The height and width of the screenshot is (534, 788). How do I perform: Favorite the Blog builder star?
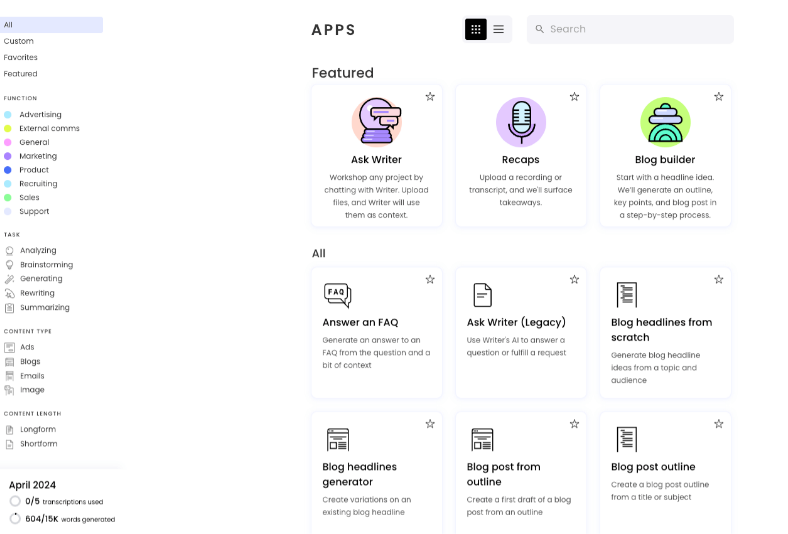tap(719, 96)
